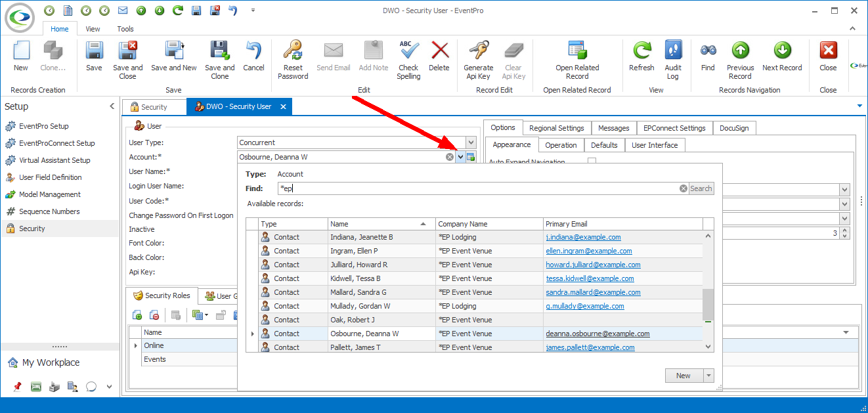Open the DocuSign tab
The width and height of the screenshot is (868, 413).
[734, 128]
